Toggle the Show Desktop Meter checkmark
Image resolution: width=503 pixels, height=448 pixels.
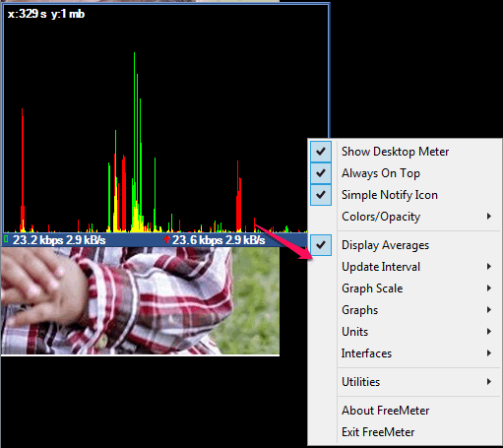pos(321,152)
